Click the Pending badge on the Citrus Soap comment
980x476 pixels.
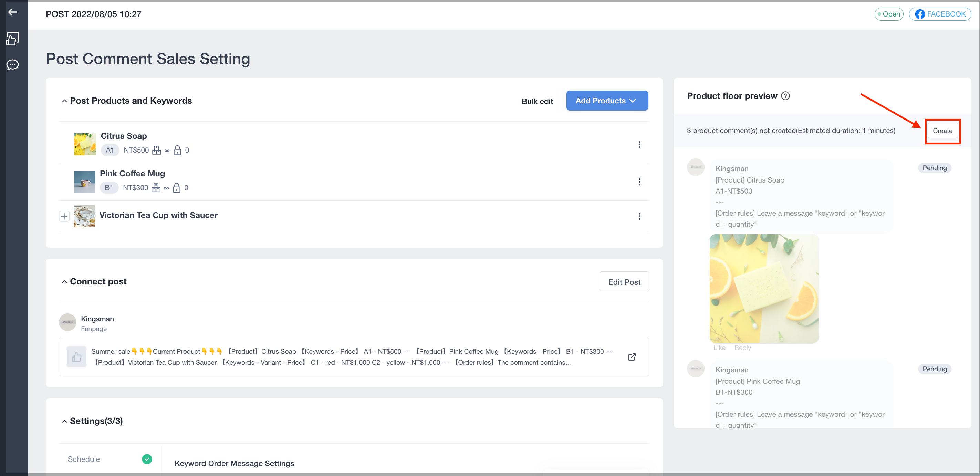[934, 168]
